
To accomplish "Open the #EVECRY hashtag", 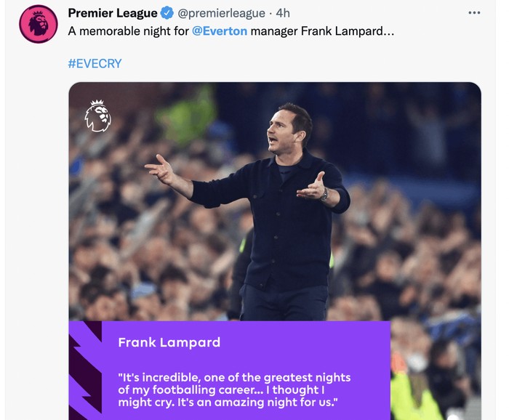I will (x=95, y=63).
